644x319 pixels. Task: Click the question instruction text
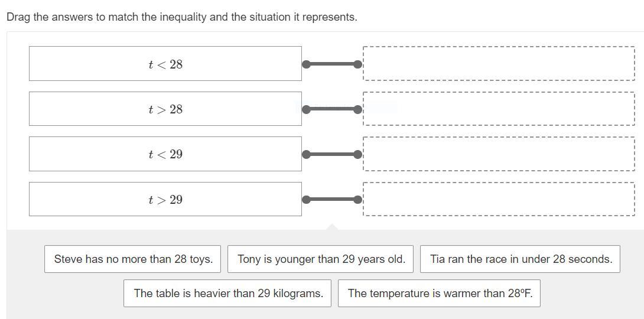click(x=182, y=17)
